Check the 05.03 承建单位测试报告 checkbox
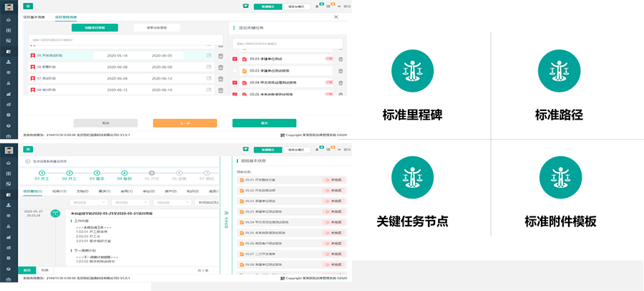Viewport: 644px width, 291px height. pos(235,70)
